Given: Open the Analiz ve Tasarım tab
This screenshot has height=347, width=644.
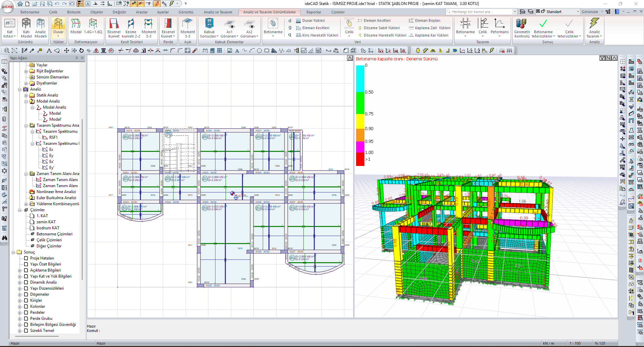Looking at the screenshot, I should (218, 12).
